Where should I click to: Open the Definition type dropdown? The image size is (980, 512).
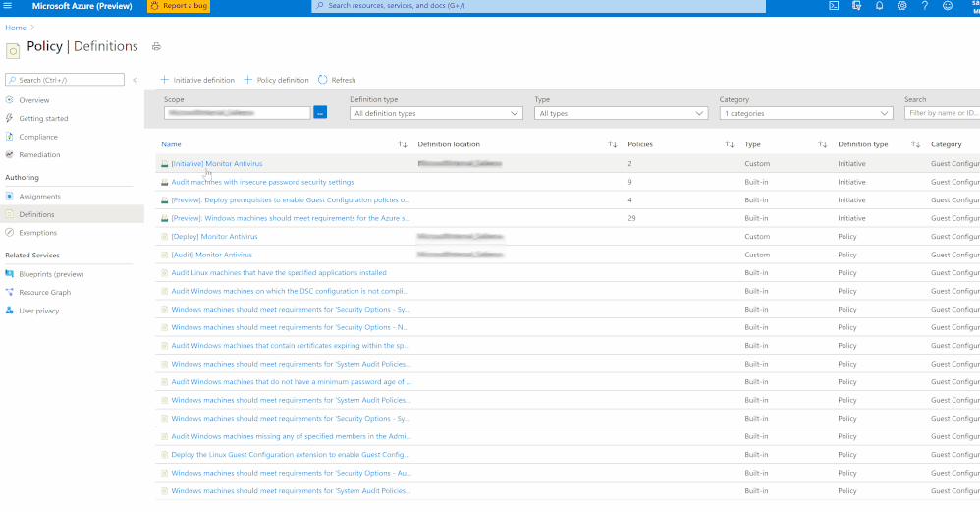point(436,113)
